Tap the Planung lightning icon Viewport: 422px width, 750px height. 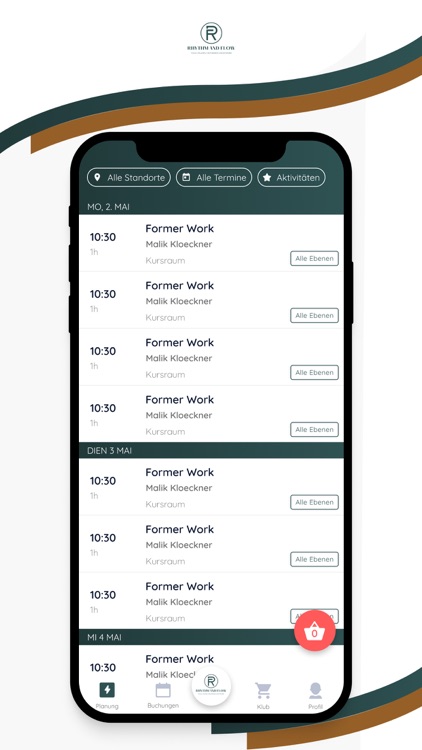107,690
